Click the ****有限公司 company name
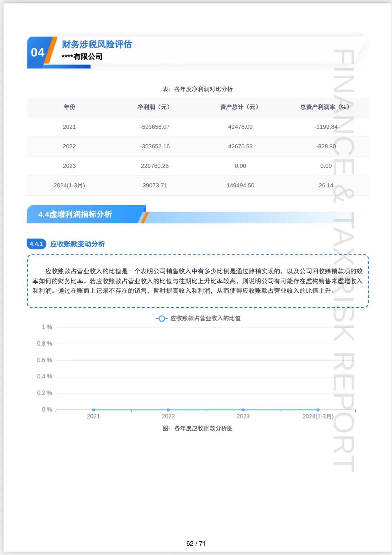This screenshot has height=555, width=392. pos(82,57)
